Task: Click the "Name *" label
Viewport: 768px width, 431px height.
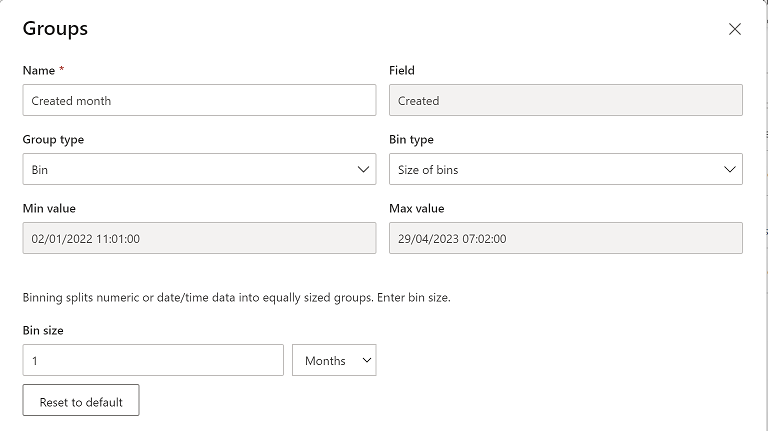Action: tap(43, 70)
